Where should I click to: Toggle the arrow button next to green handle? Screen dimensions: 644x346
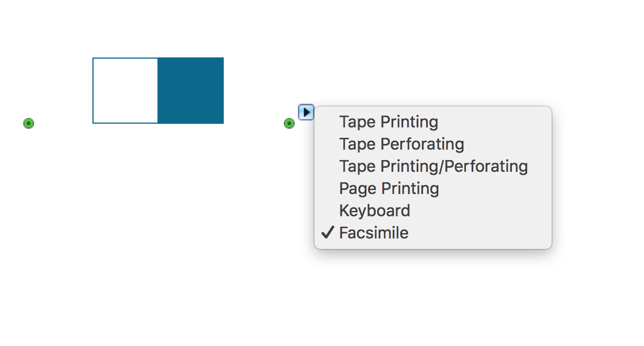306,112
